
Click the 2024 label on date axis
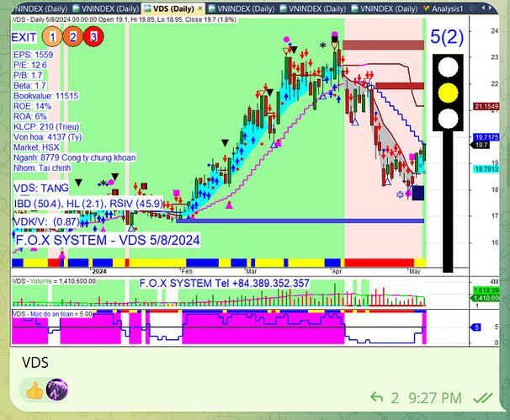[x=98, y=271]
